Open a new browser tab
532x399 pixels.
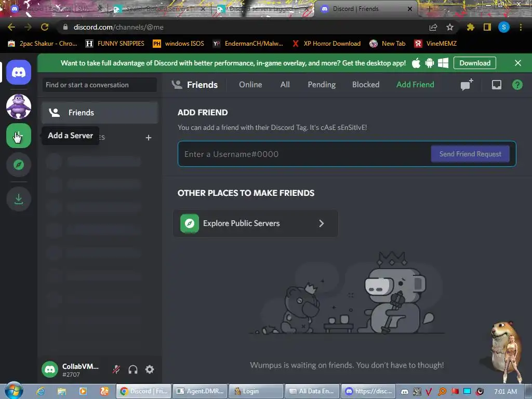(429, 9)
